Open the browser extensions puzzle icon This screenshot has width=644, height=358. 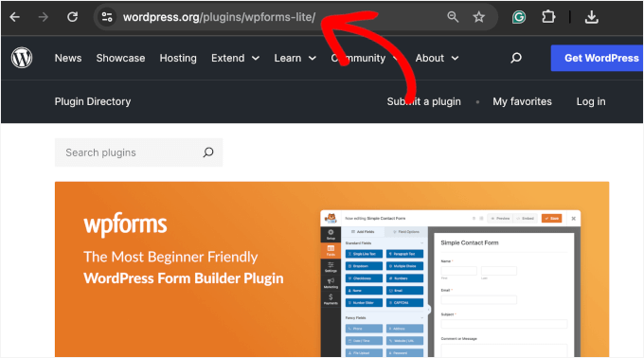[548, 17]
